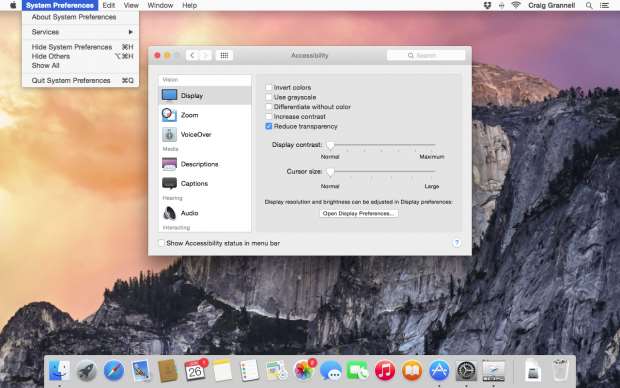The height and width of the screenshot is (388, 620).
Task: Open Spotlight search magnifier in menu bar
Action: point(589,5)
